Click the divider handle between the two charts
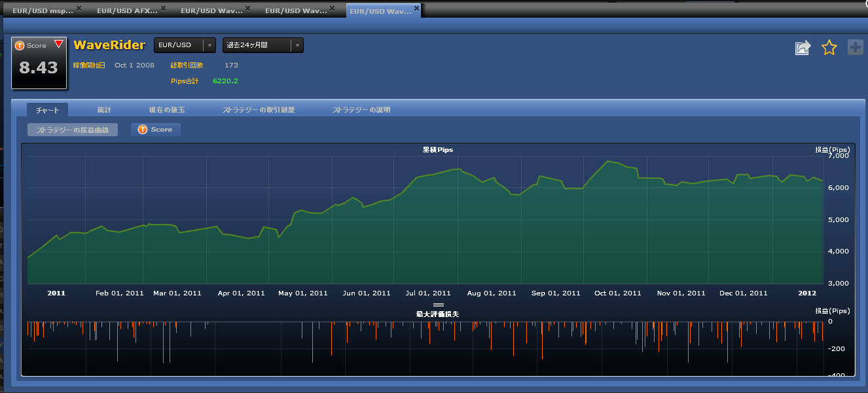Screen dimensions: 868x393 (x=439, y=305)
